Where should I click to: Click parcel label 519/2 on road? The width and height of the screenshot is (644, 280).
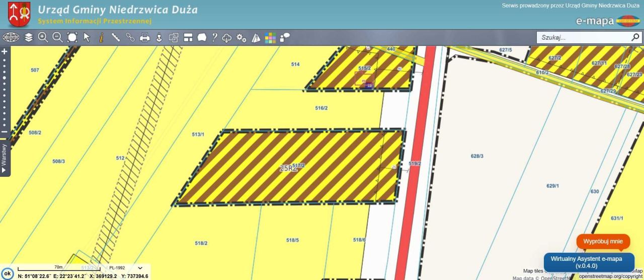tap(415, 164)
